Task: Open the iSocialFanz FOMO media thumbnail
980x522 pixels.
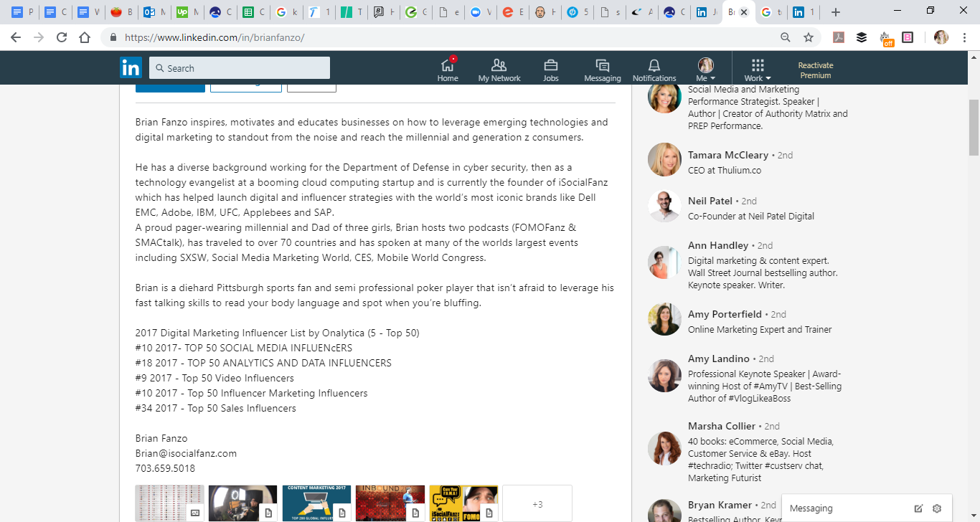Action: click(463, 503)
